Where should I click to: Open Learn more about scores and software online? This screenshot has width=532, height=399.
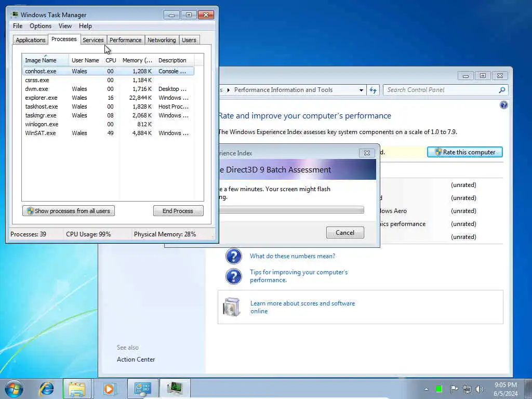click(x=302, y=308)
